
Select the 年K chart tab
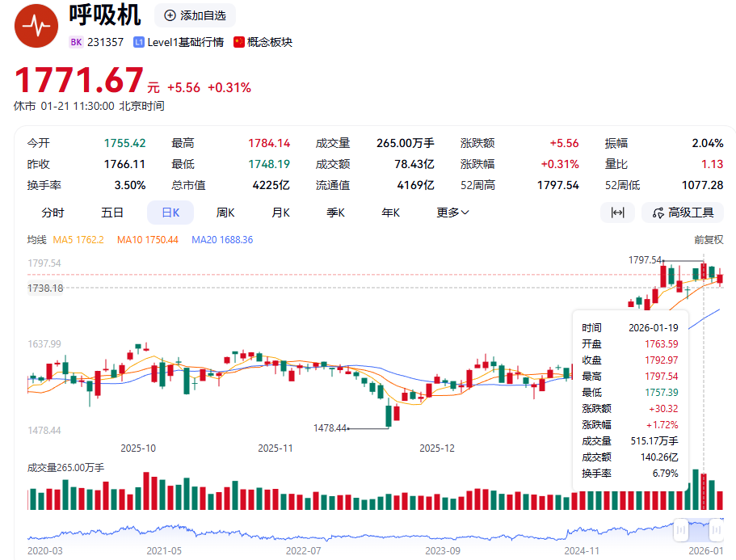point(391,213)
